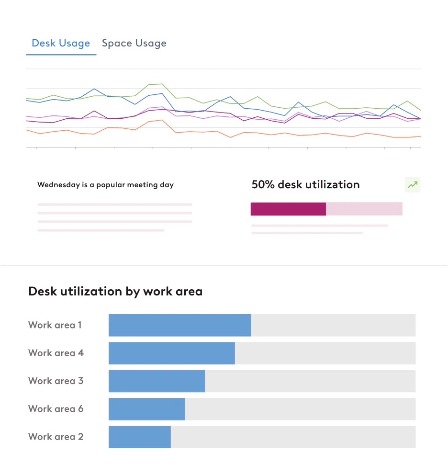
Task: Switch to the Space Usage tab
Action: (134, 43)
